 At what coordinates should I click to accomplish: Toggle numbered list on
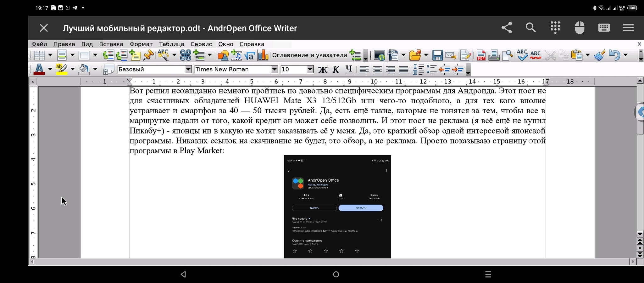pos(419,69)
